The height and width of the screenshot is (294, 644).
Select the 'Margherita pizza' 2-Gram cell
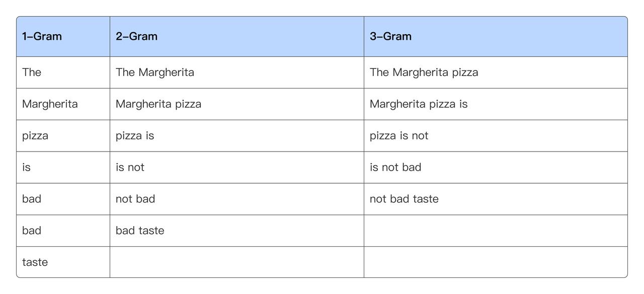(158, 104)
